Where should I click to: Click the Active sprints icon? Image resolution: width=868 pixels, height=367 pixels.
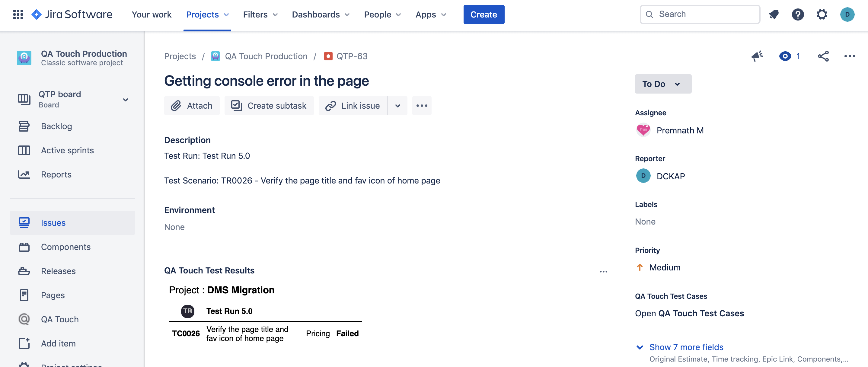pyautogui.click(x=24, y=150)
